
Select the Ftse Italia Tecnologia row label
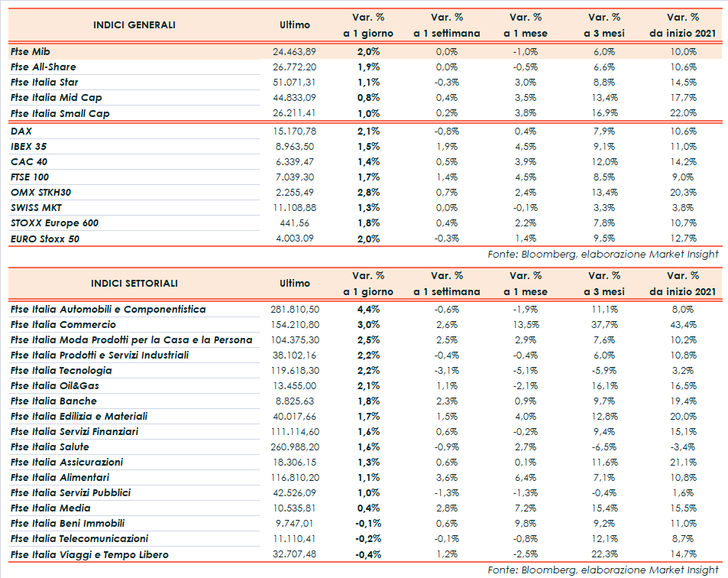point(62,370)
